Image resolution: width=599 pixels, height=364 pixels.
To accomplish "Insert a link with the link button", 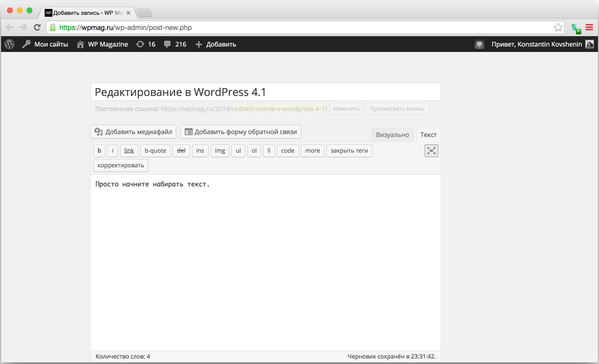I will click(129, 151).
